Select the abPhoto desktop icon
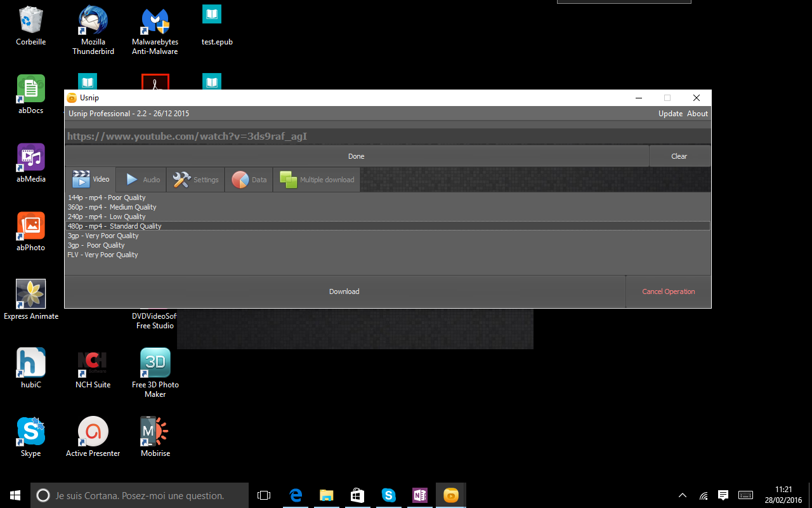This screenshot has height=508, width=812. [x=31, y=232]
